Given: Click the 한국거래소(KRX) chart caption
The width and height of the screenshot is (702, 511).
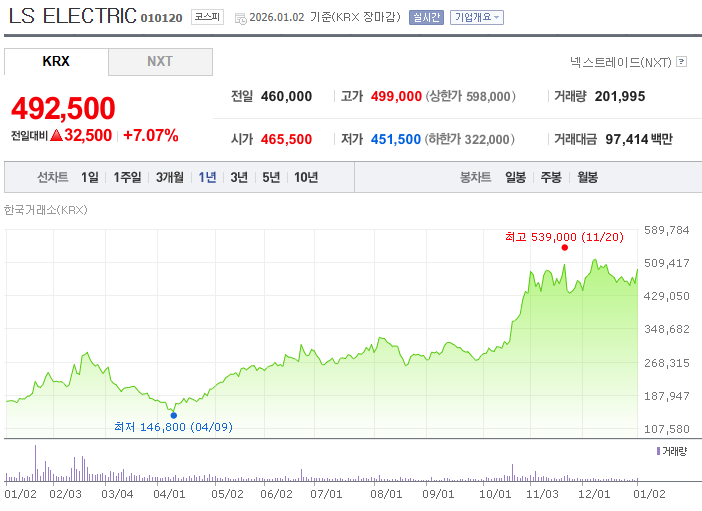Looking at the screenshot, I should [46, 210].
